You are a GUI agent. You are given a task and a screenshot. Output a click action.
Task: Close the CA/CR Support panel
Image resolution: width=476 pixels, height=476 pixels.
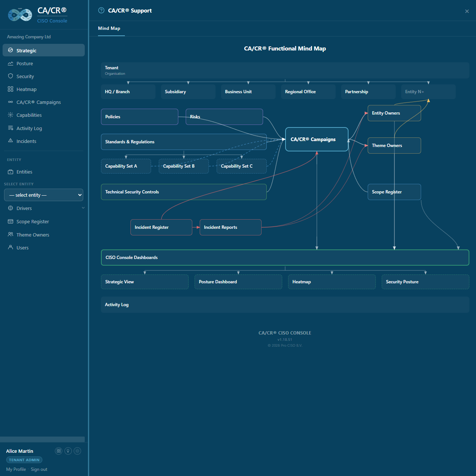tap(467, 11)
